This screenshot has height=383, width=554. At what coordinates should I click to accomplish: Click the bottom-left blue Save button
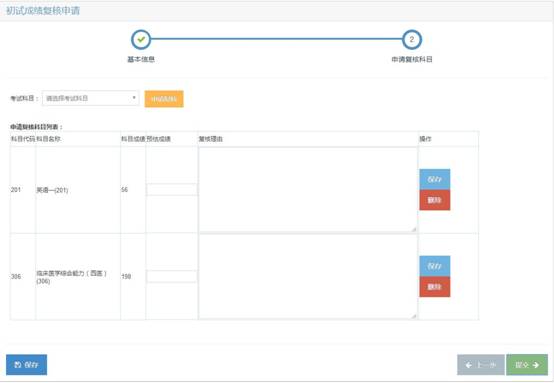coord(26,365)
